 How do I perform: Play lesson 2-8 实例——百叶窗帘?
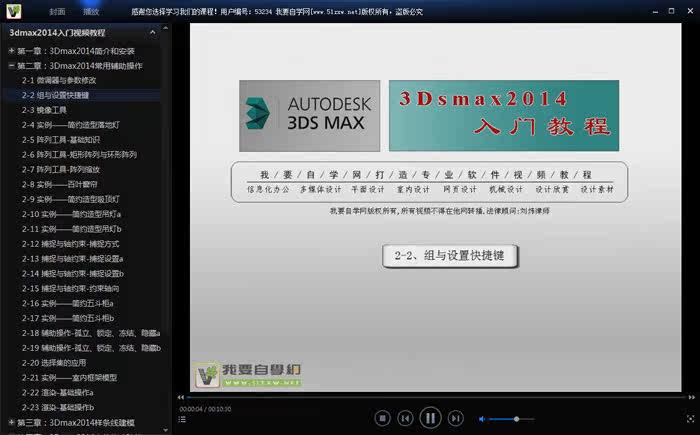click(59, 184)
